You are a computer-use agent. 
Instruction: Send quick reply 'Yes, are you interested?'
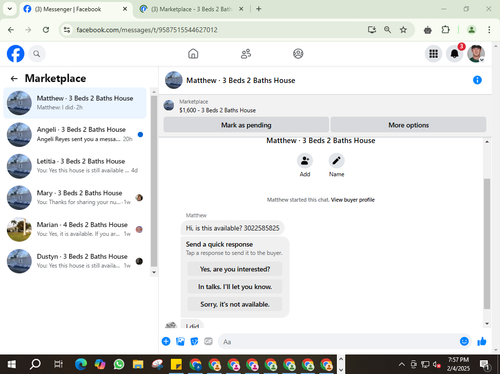coord(235,269)
